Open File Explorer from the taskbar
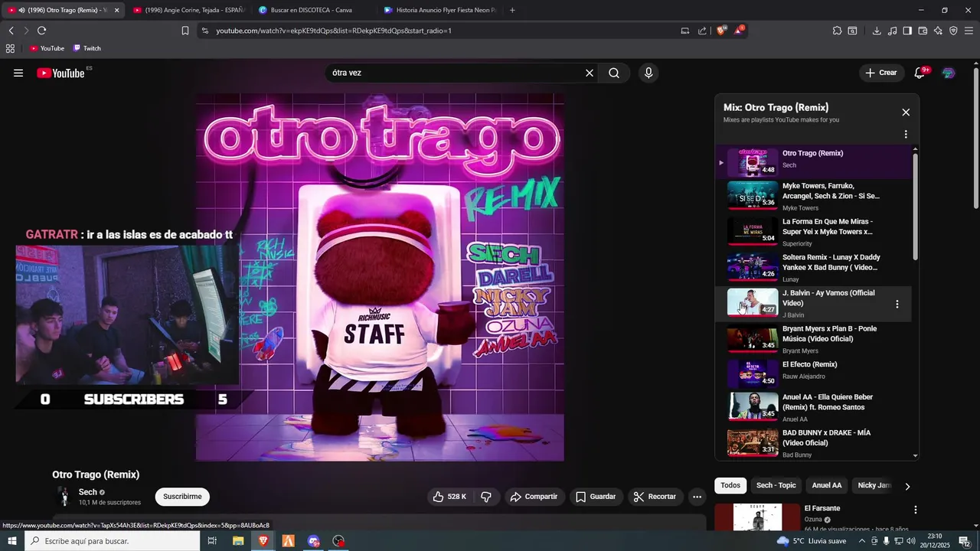980x551 pixels. point(238,541)
